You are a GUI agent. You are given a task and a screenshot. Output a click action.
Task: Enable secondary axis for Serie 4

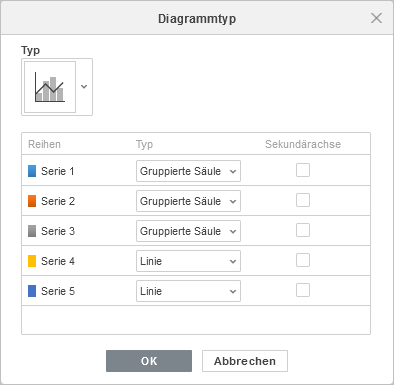tap(303, 260)
